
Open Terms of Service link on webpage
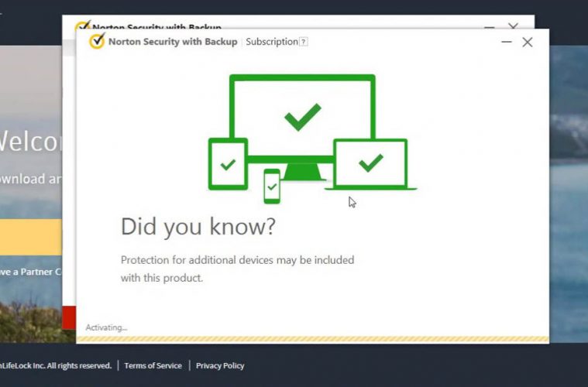click(x=153, y=365)
